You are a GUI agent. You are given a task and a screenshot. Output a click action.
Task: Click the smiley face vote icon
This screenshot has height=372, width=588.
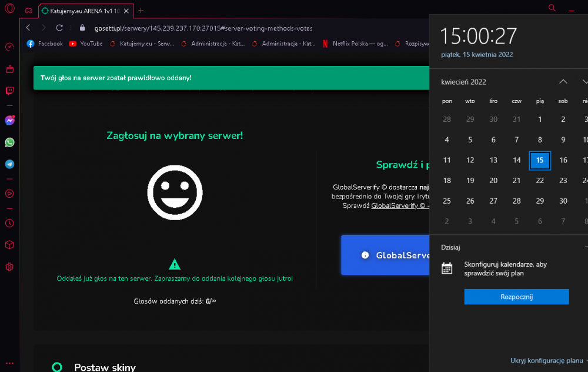click(175, 192)
